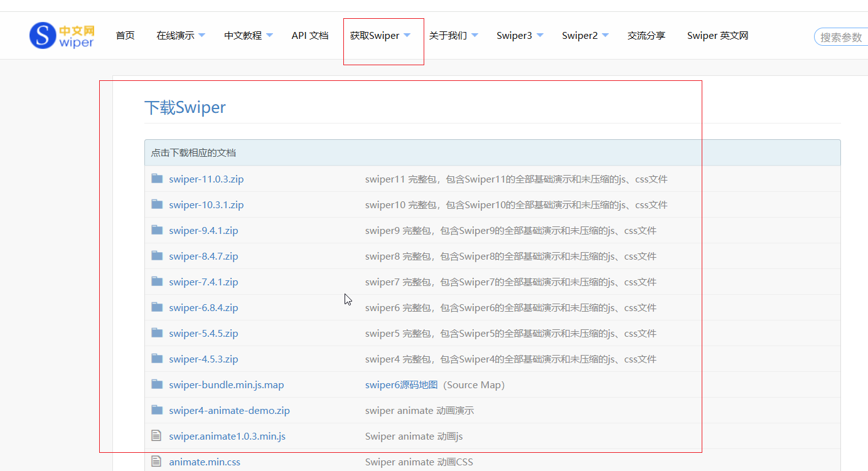The height and width of the screenshot is (471, 868).
Task: Click folder icon beside swiper4-animate-demo.zip
Action: (x=157, y=410)
